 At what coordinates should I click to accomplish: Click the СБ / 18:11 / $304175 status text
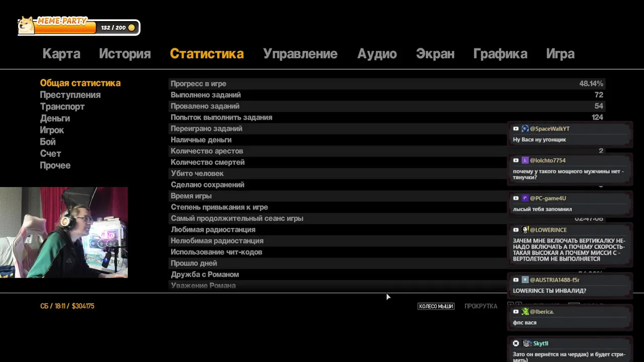[x=67, y=306]
